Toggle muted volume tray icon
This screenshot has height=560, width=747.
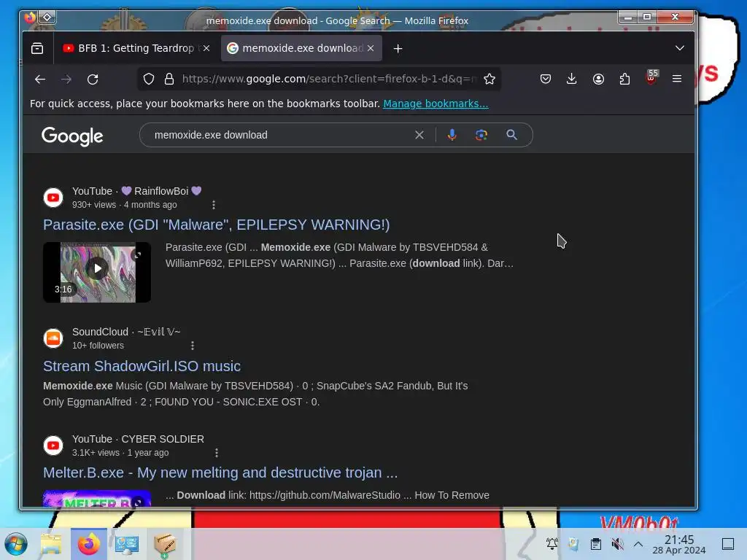[x=617, y=544]
